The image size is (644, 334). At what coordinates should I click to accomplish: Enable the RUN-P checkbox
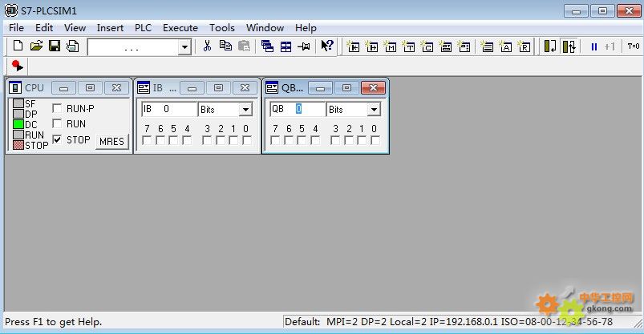57,108
